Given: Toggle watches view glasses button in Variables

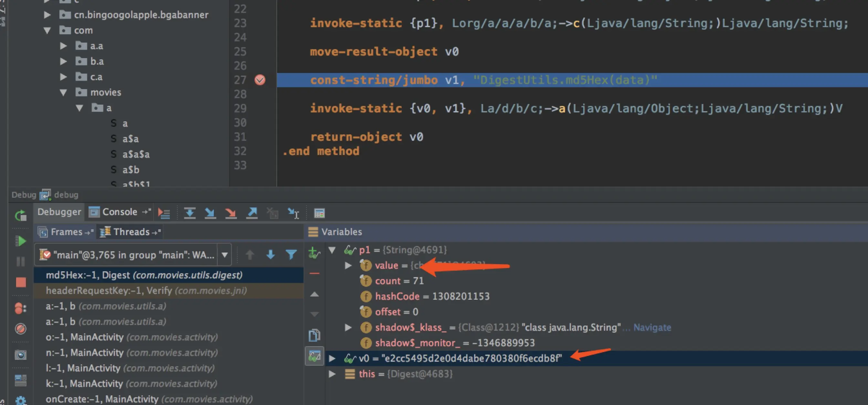Looking at the screenshot, I should pos(315,356).
